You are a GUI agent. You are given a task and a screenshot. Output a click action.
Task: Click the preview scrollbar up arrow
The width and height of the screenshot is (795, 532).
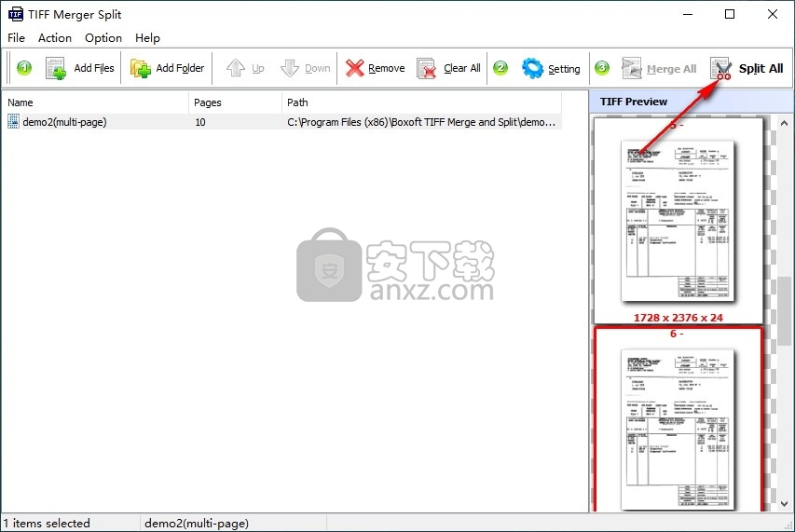[x=784, y=123]
